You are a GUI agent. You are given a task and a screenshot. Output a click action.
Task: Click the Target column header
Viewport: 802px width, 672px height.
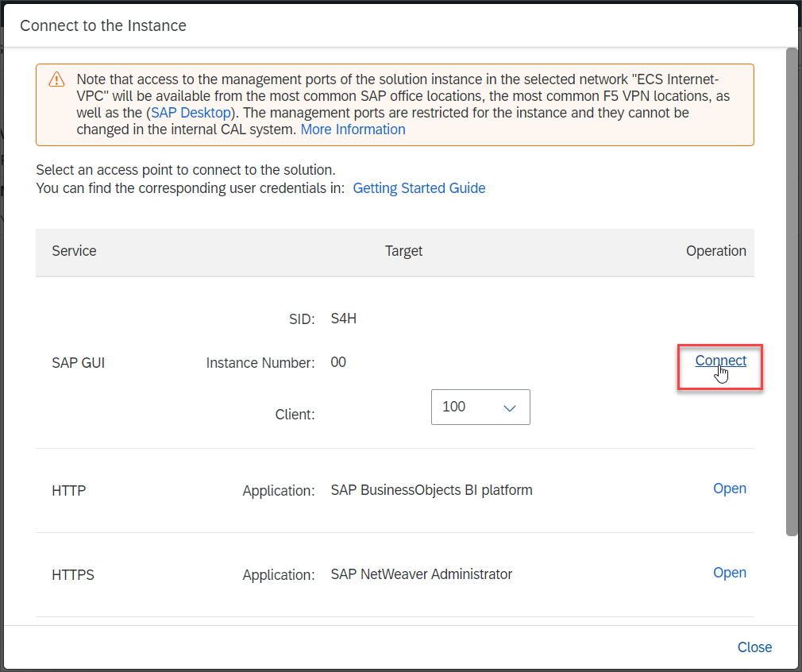403,251
